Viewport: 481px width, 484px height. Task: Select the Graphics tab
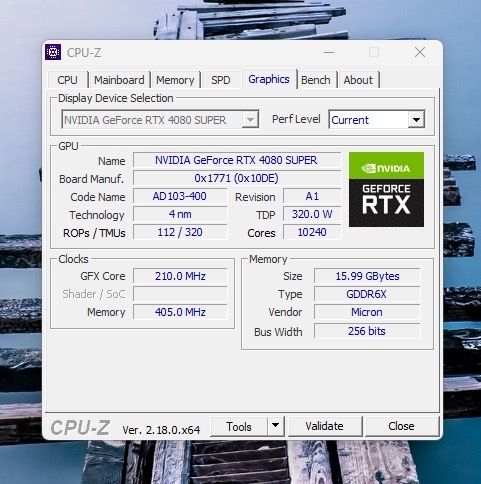click(x=269, y=79)
